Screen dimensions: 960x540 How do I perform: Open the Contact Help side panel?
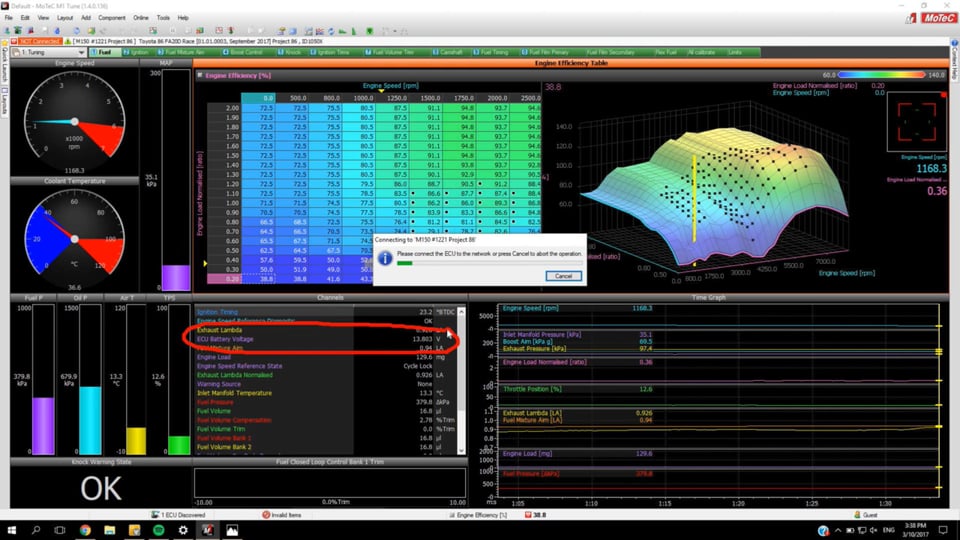tap(954, 58)
